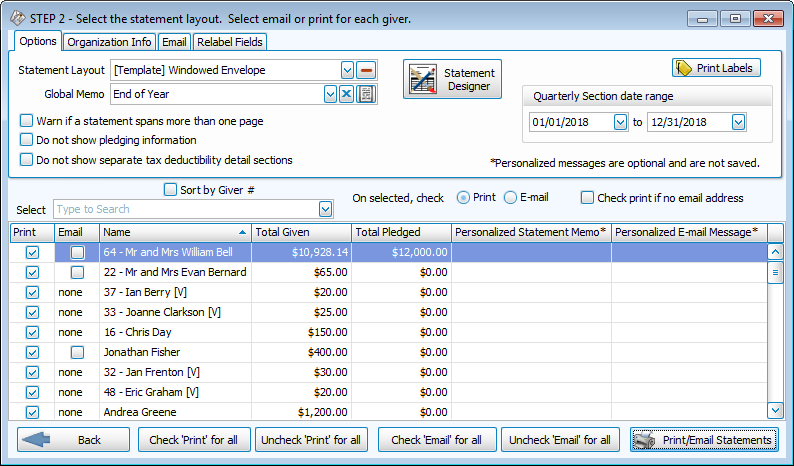Toggle Email checkbox for Jonathan Fisher
Viewport: 794px width, 466px height.
point(77,352)
